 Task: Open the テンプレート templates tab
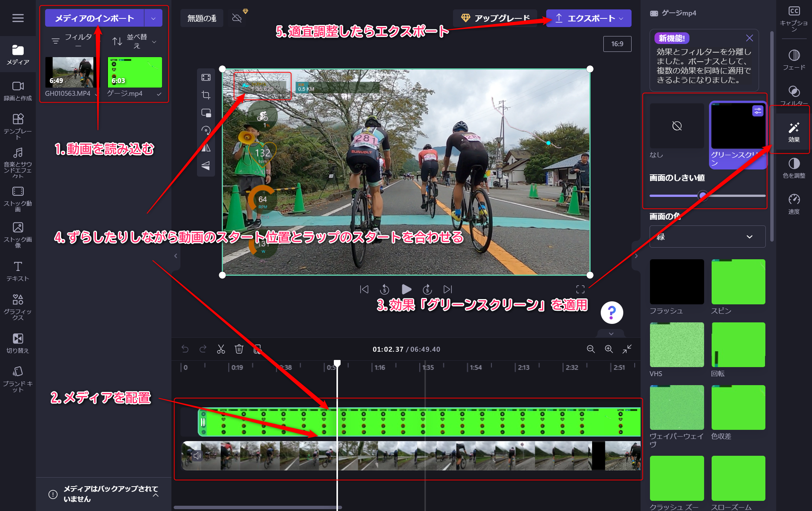(18, 126)
